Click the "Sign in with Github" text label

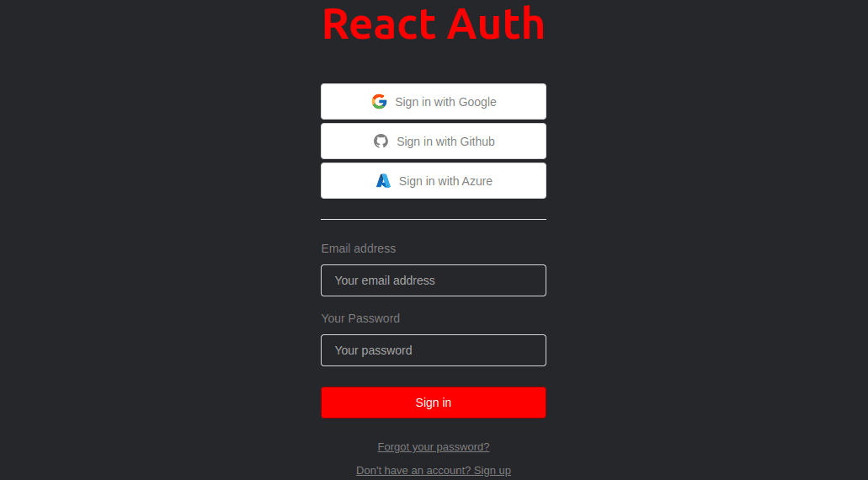click(x=445, y=141)
